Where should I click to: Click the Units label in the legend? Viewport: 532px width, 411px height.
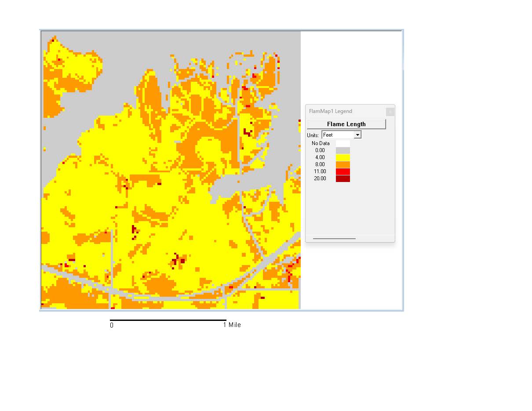pos(313,135)
